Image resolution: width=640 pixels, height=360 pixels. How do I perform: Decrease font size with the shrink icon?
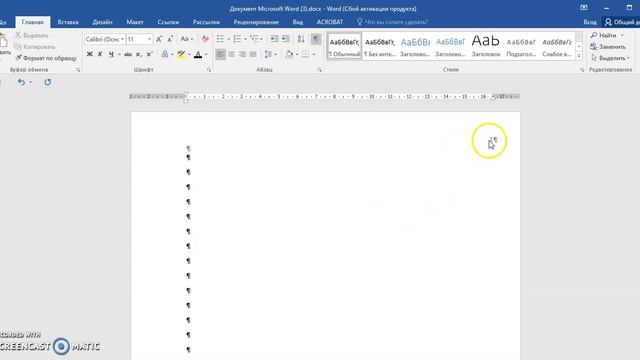pyautogui.click(x=170, y=39)
